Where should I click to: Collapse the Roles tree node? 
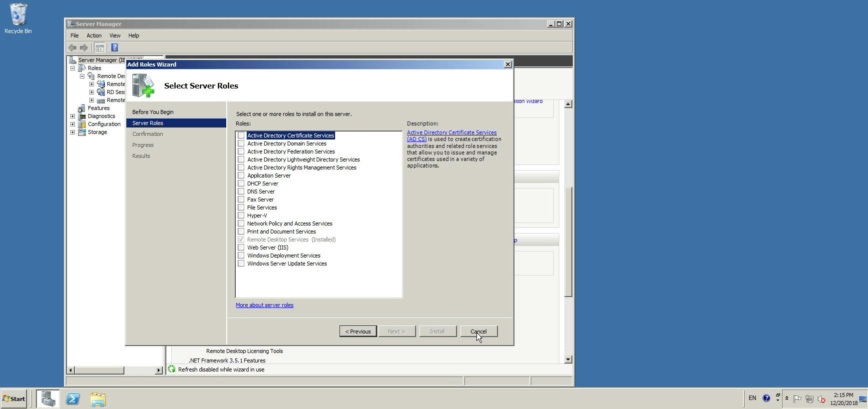click(x=73, y=68)
